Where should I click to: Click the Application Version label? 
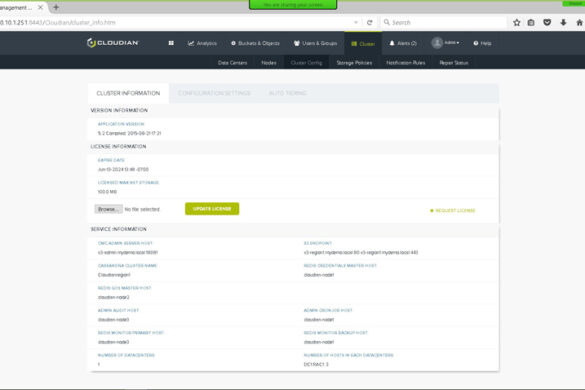[121, 124]
